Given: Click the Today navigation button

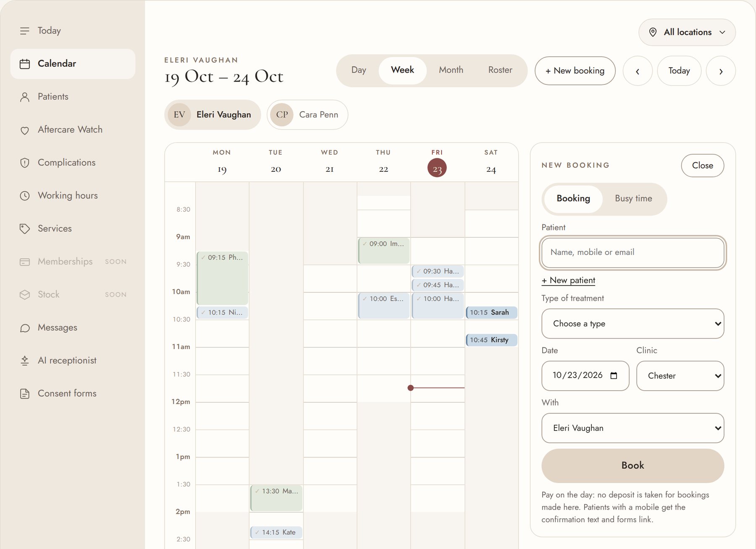Looking at the screenshot, I should point(679,71).
